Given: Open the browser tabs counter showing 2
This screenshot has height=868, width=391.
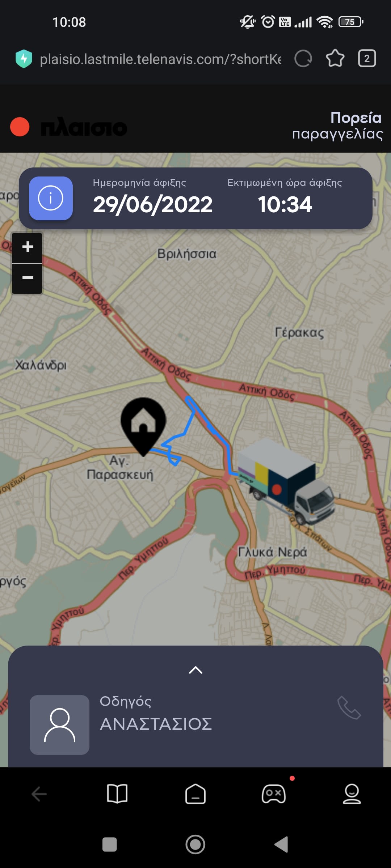Looking at the screenshot, I should 367,59.
